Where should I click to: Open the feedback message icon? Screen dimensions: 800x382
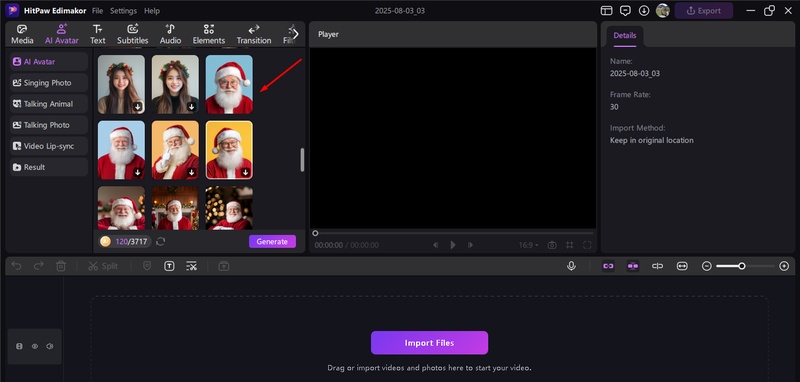tap(625, 11)
